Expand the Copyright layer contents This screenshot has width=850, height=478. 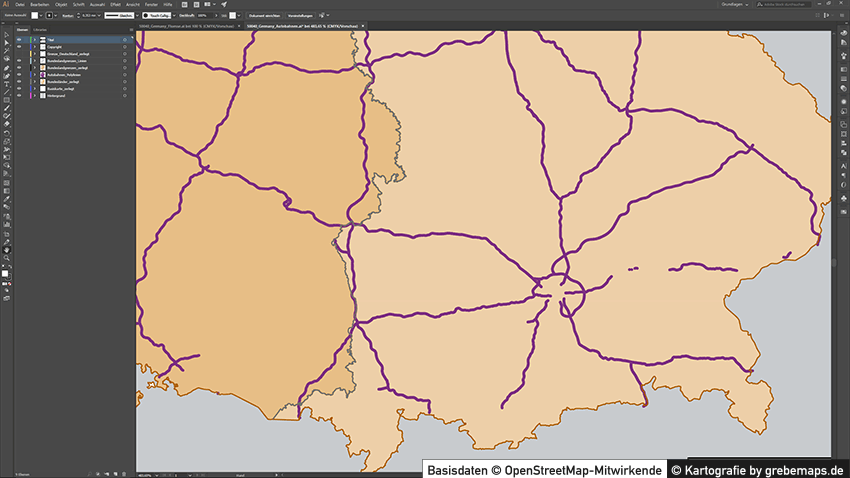click(33, 46)
